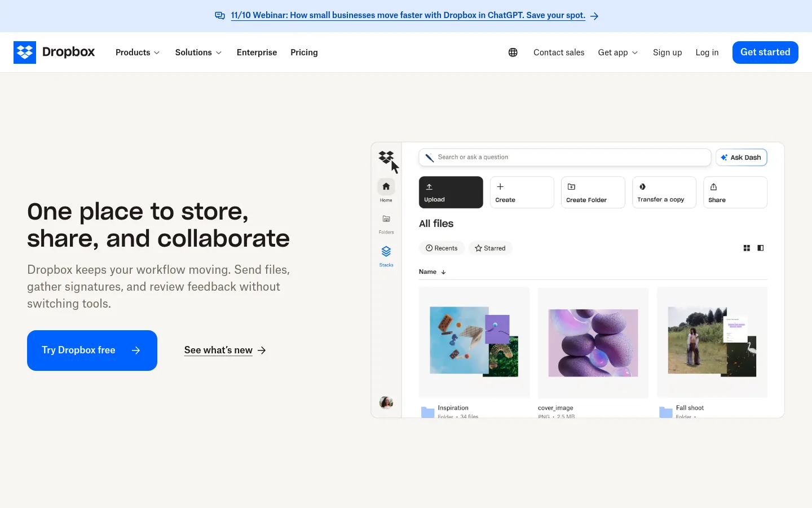812x508 pixels.
Task: Open the Pricing menu item
Action: [304, 52]
